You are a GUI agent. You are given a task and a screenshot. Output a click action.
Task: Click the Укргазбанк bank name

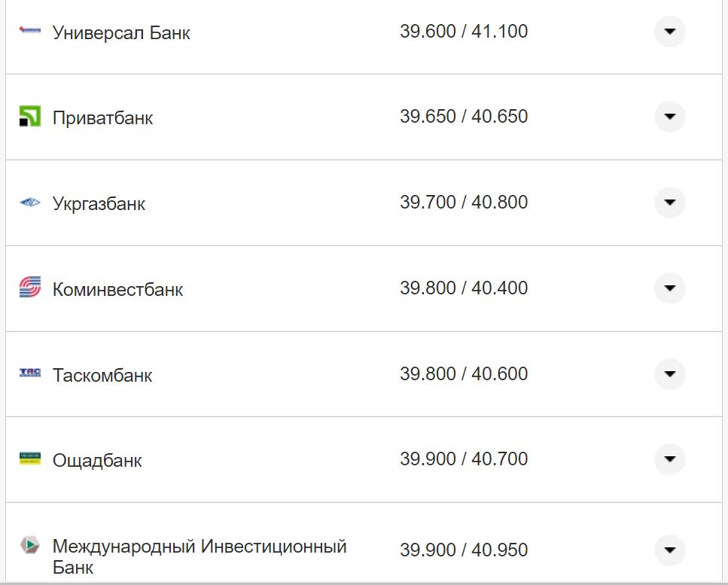(100, 203)
